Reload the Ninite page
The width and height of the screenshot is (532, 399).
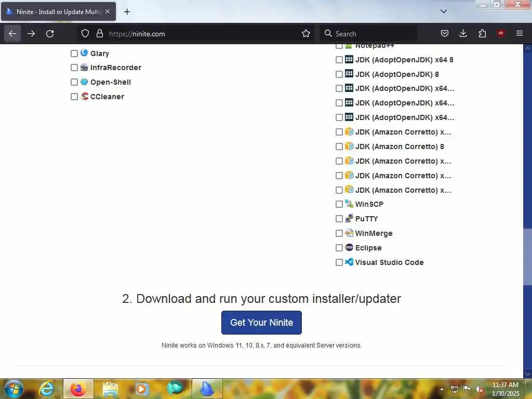(50, 34)
